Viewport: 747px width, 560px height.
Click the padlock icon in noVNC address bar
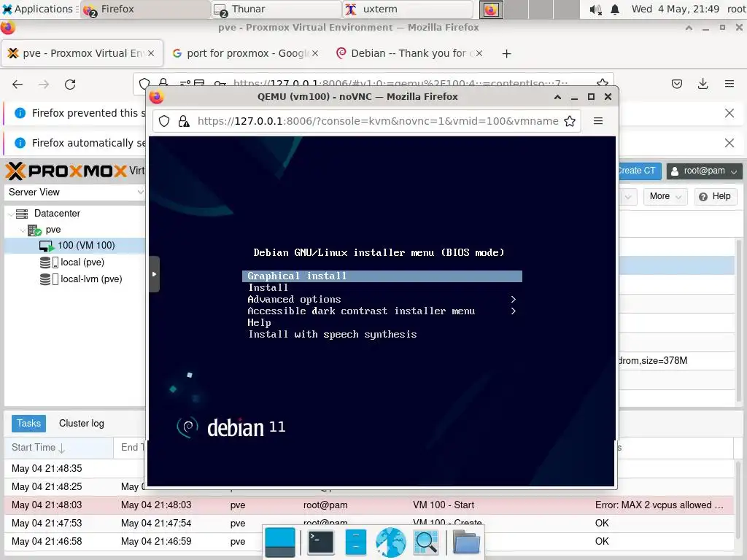point(183,121)
